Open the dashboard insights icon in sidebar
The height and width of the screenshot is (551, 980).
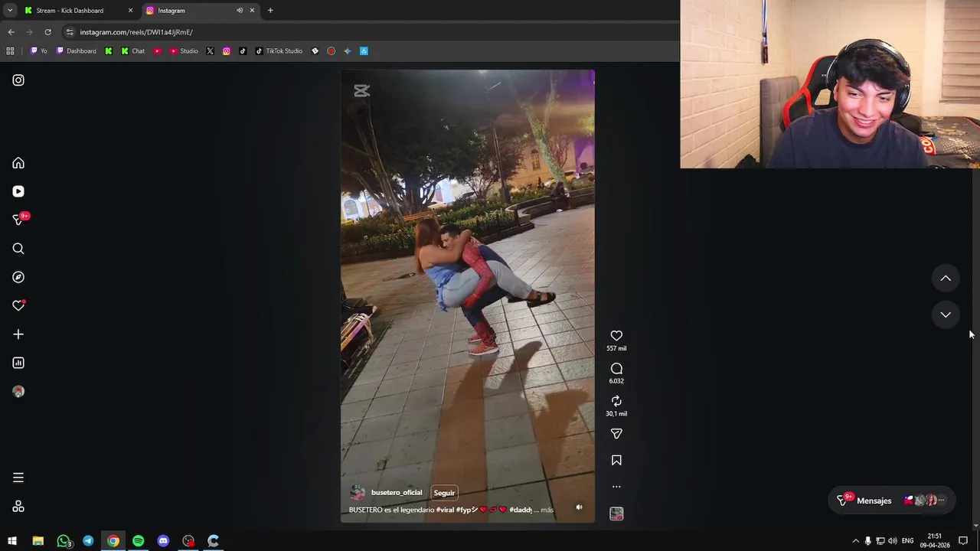coord(18,363)
